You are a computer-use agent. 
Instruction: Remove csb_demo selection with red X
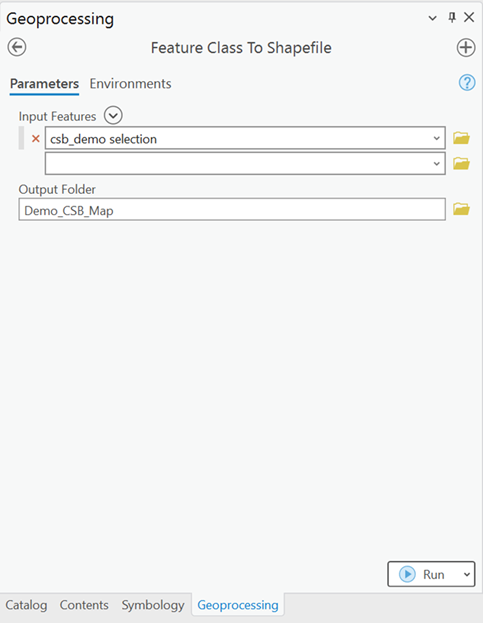tap(36, 139)
